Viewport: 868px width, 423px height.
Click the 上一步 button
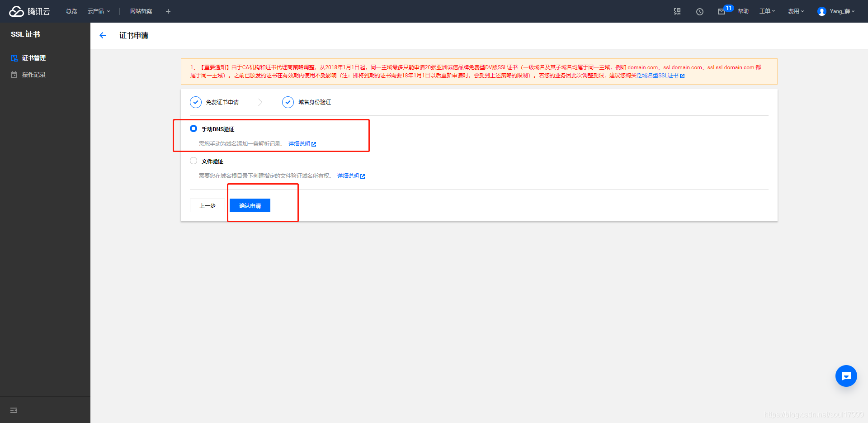point(208,205)
